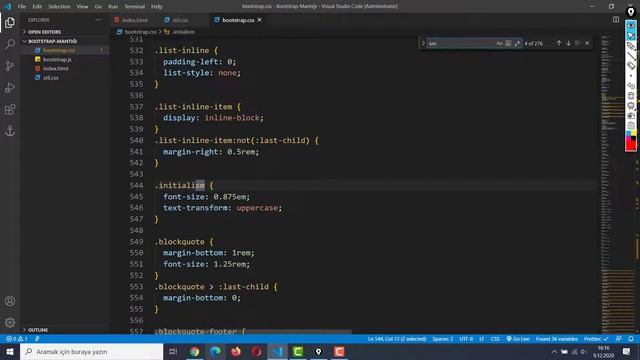Select the line drawing annotation tool
The height and width of the screenshot is (360, 640).
[631, 56]
